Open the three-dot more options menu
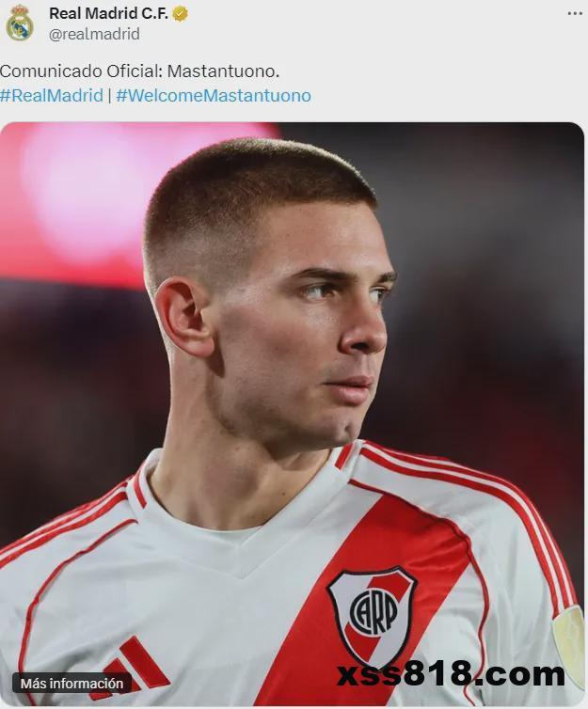The height and width of the screenshot is (709, 588). (575, 13)
